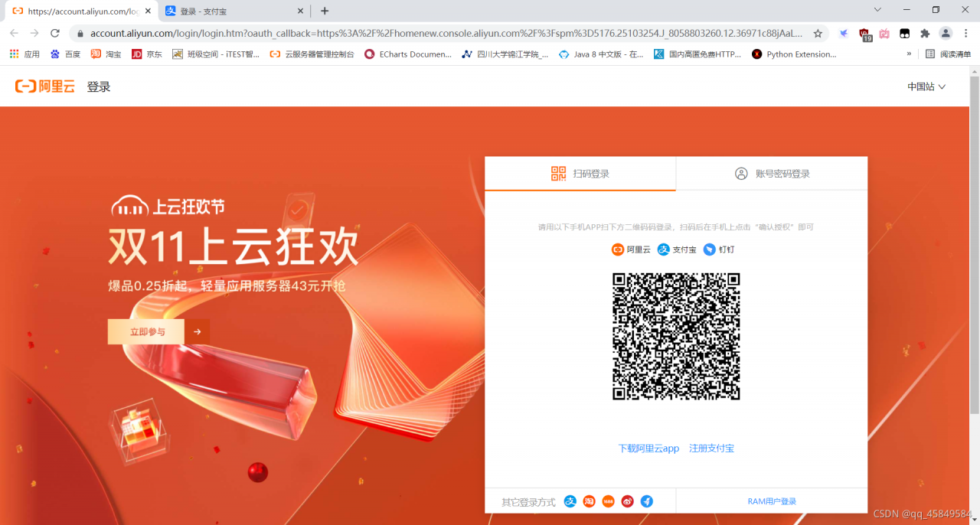The width and height of the screenshot is (980, 525).
Task: Open the Java 8 中文版 bookmark
Action: tap(602, 54)
